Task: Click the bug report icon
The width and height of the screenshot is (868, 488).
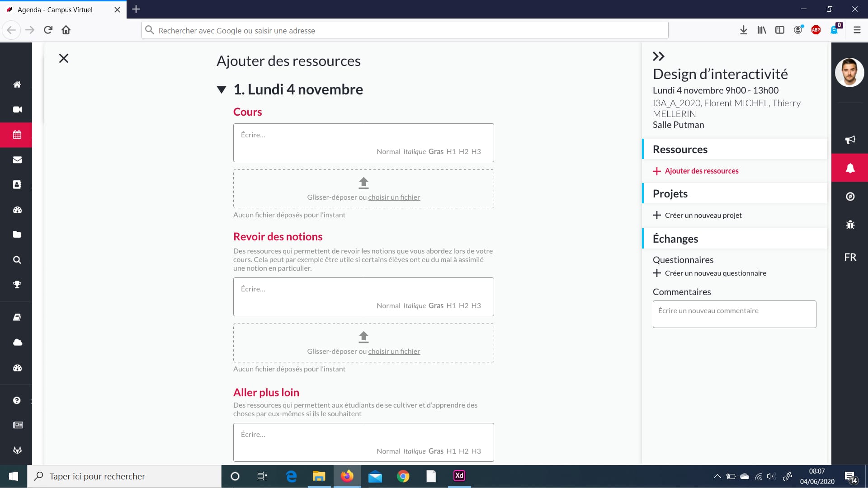Action: pos(850,225)
